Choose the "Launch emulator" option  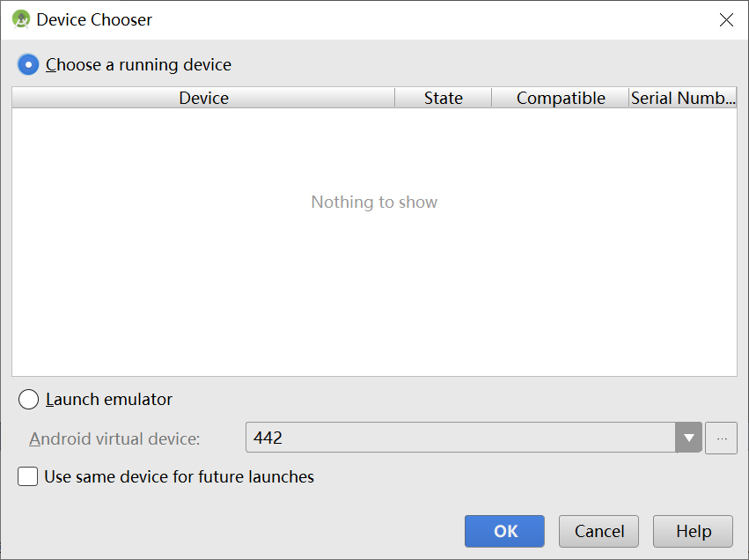(27, 399)
